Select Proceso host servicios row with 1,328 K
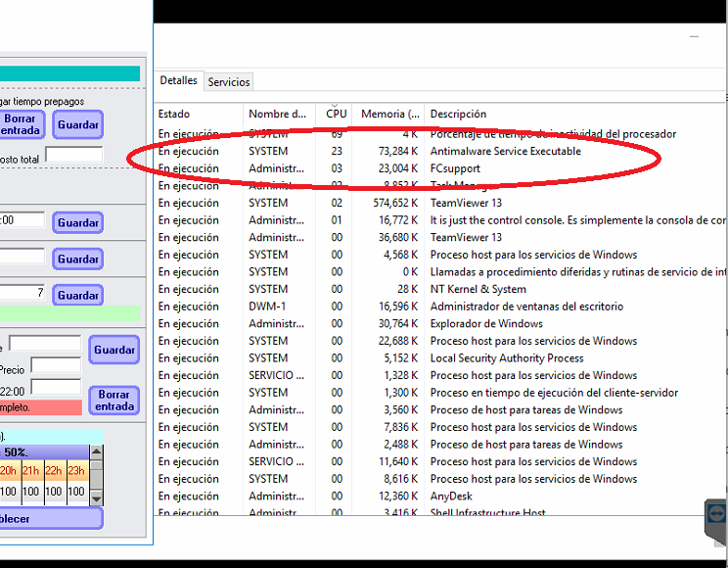 pos(440,375)
